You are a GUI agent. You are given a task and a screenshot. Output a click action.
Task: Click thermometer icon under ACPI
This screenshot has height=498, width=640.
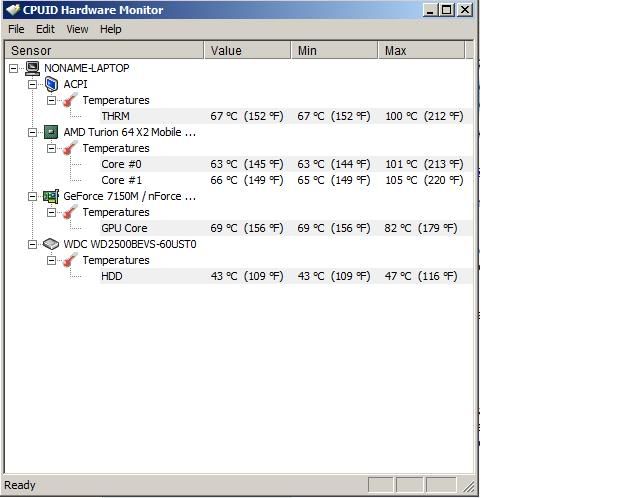tap(70, 100)
